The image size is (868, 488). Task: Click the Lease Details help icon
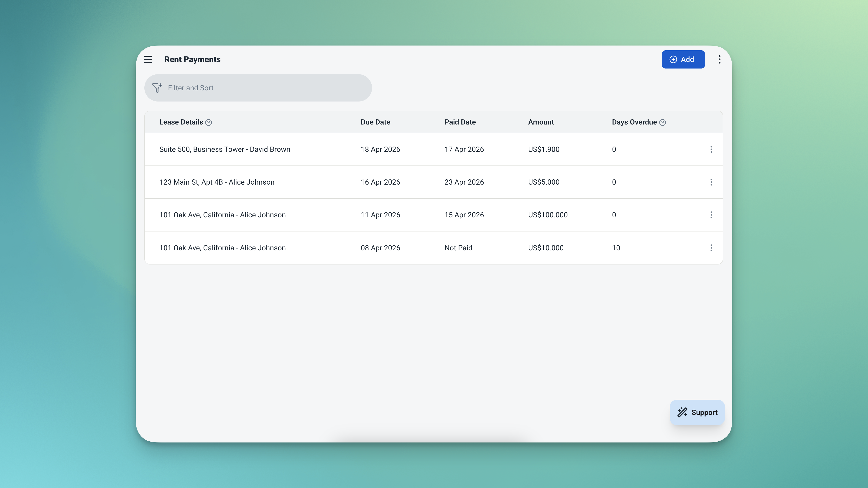point(209,123)
